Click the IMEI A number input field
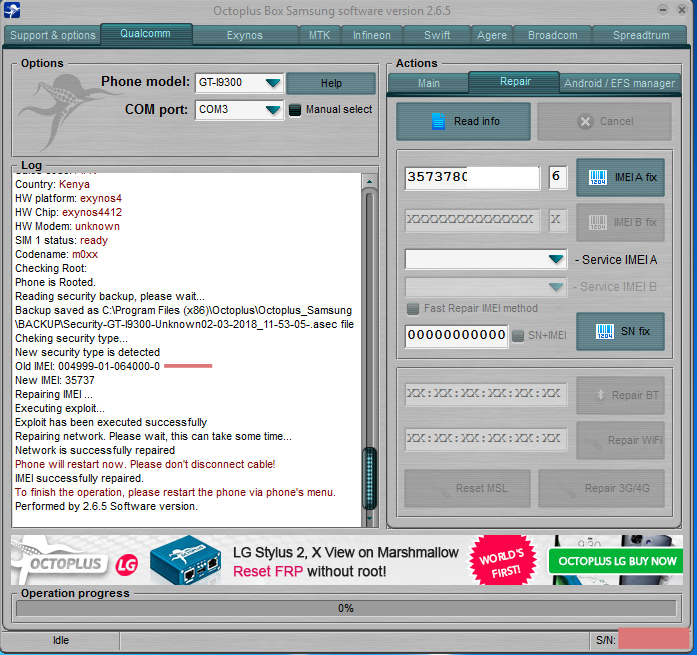The height and width of the screenshot is (655, 697). (x=473, y=178)
